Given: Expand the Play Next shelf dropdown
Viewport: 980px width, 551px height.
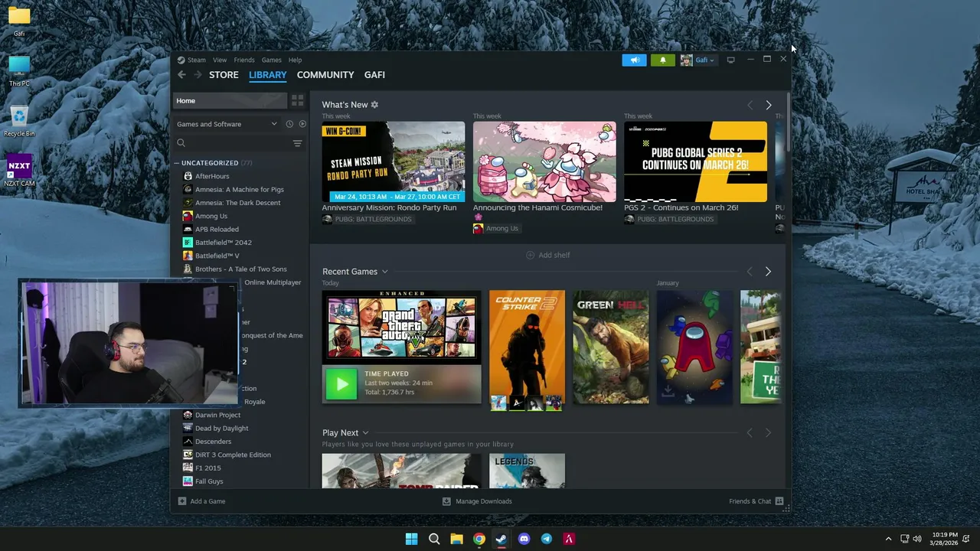Looking at the screenshot, I should [x=365, y=433].
